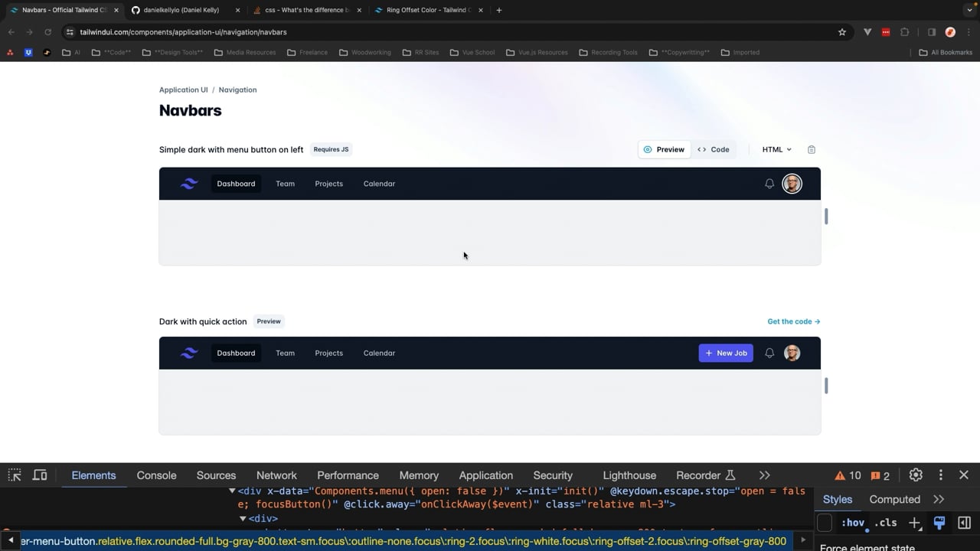This screenshot has width=980, height=551.
Task: Select the er-menu-button breadcrumb element
Action: coord(403,541)
